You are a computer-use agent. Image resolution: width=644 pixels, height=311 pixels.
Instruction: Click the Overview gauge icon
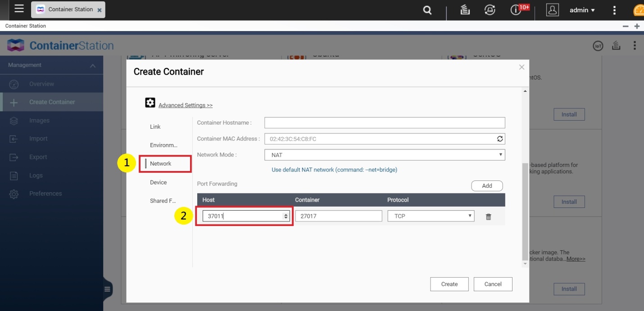point(14,84)
